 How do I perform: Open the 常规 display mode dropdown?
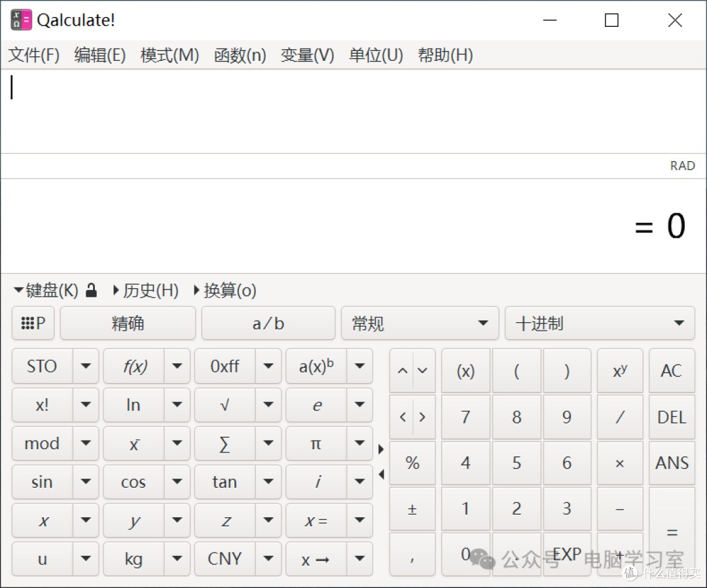tap(420, 323)
